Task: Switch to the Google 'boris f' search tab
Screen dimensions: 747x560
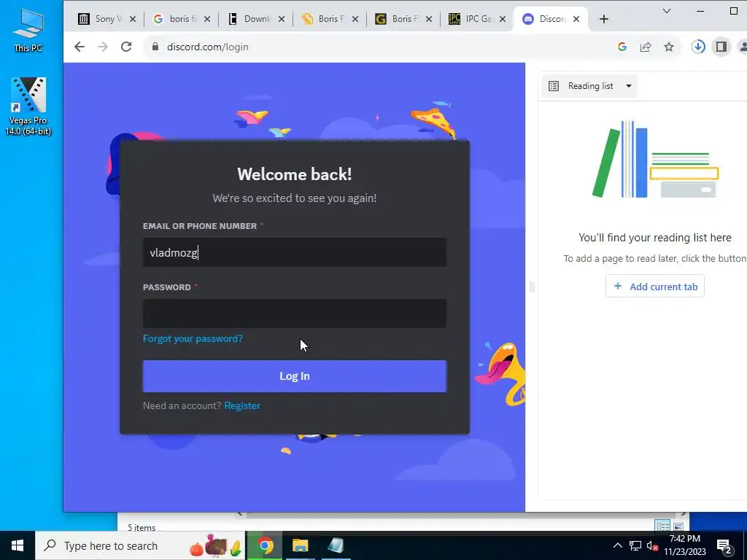Action: [x=181, y=19]
